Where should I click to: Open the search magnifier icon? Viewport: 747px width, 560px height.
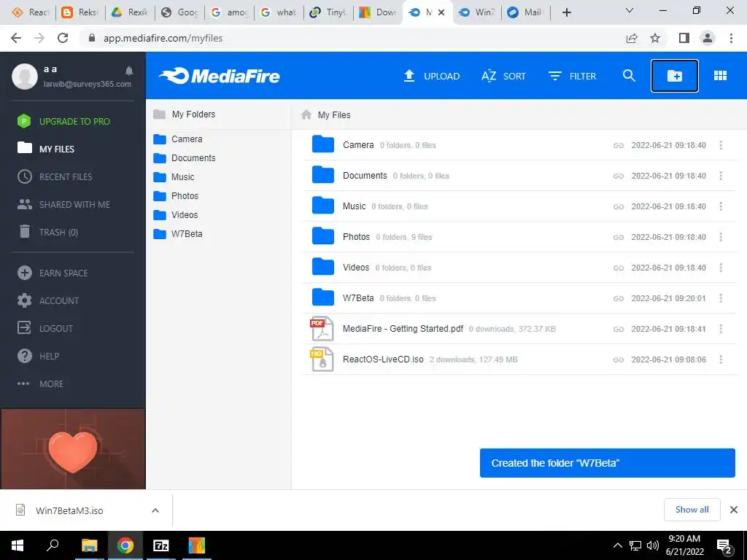click(x=629, y=76)
